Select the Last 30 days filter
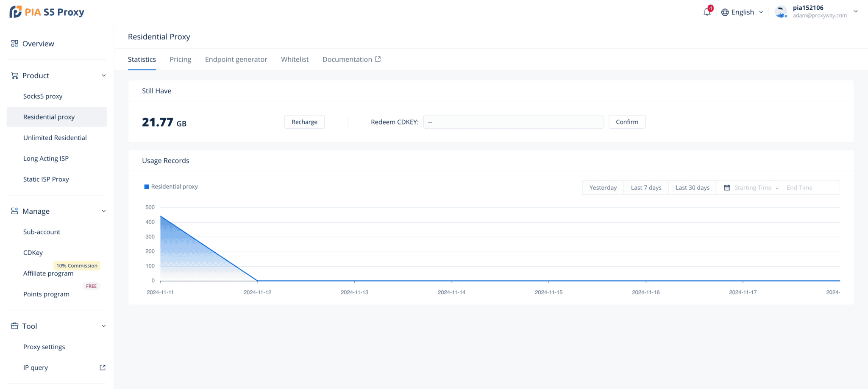The height and width of the screenshot is (389, 868). (692, 187)
